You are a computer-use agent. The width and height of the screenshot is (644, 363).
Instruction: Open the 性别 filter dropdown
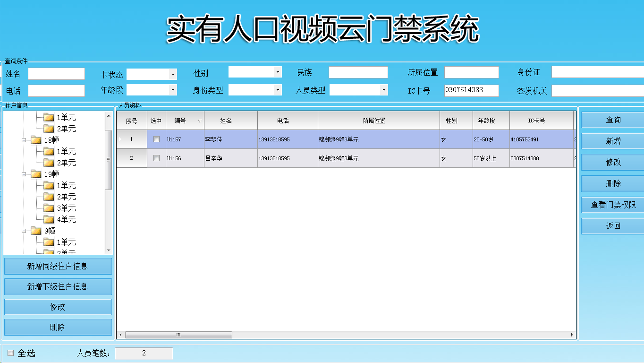pos(278,72)
